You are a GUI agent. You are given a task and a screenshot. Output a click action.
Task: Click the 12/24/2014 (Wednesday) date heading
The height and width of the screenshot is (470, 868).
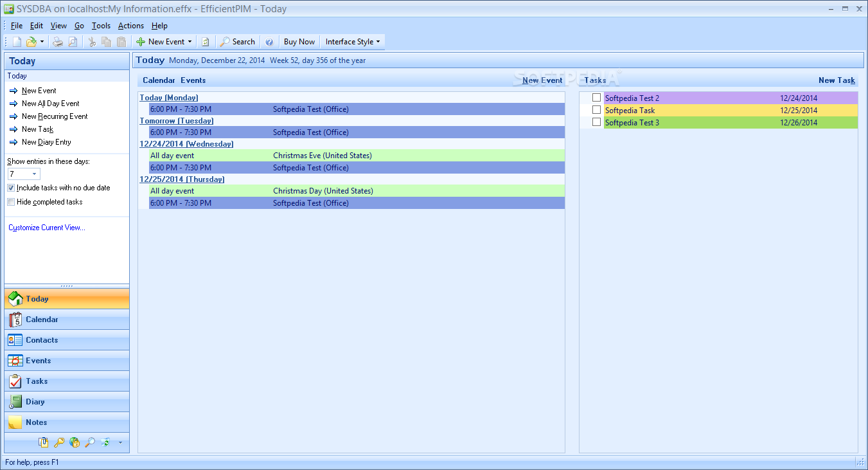186,144
